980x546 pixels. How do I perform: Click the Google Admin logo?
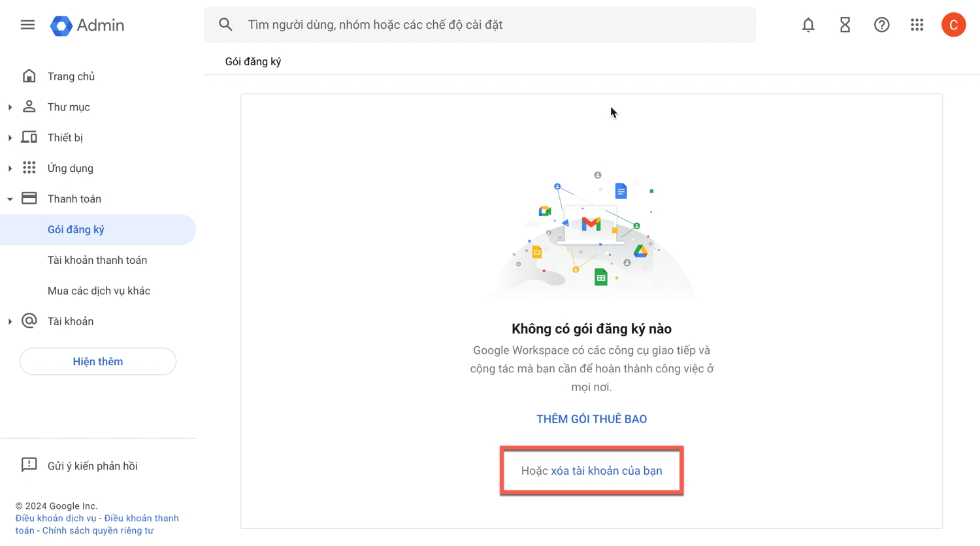click(x=88, y=25)
